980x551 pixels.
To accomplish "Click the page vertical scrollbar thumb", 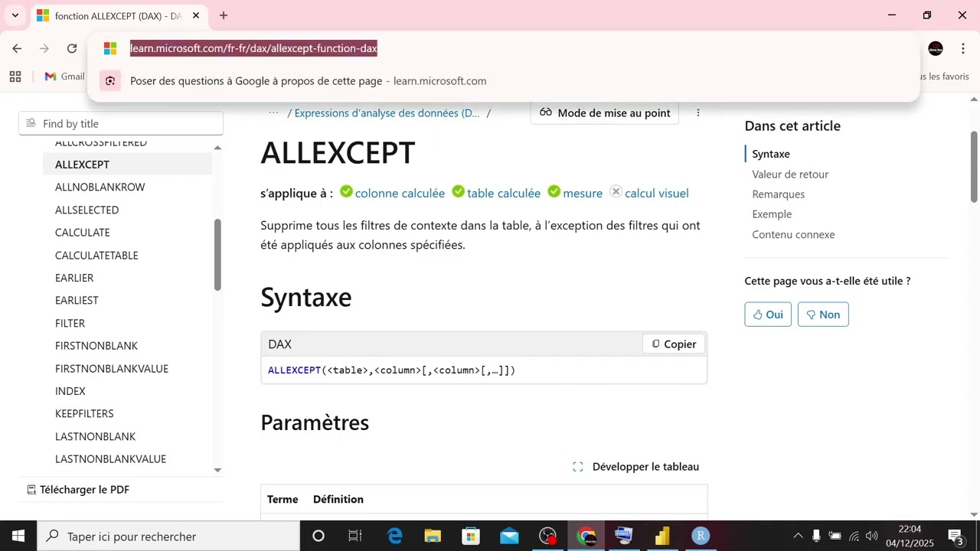I will click(x=974, y=167).
